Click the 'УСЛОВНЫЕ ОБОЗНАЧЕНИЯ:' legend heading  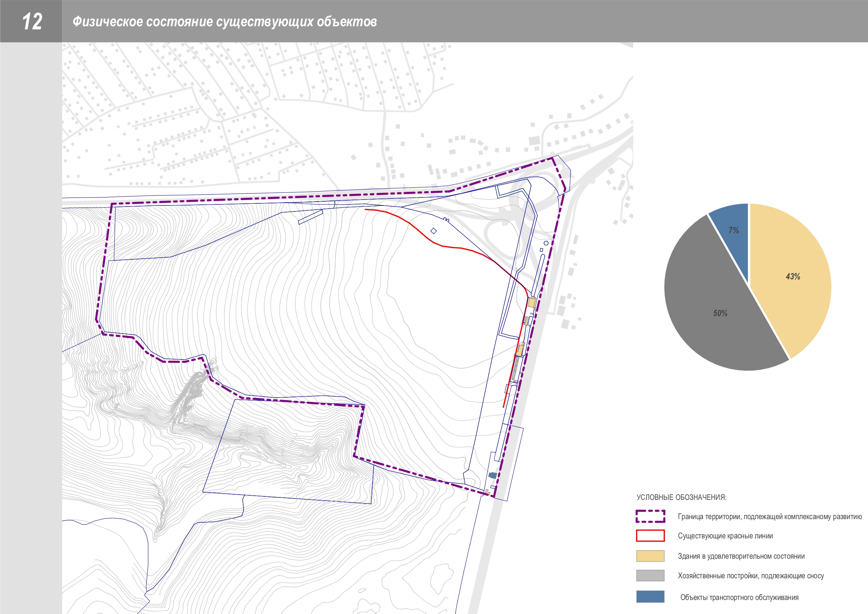[681, 497]
